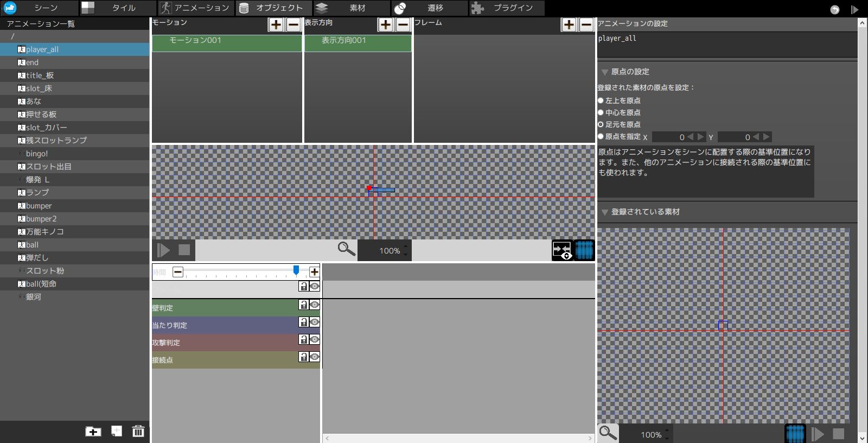This screenshot has height=443, width=868.
Task: Select 左上を原点 radio option
Action: pos(601,100)
